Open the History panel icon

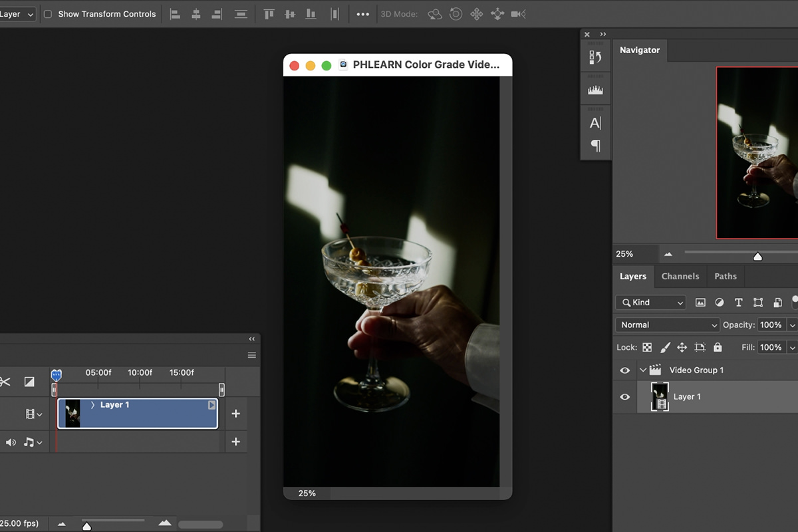(x=595, y=56)
